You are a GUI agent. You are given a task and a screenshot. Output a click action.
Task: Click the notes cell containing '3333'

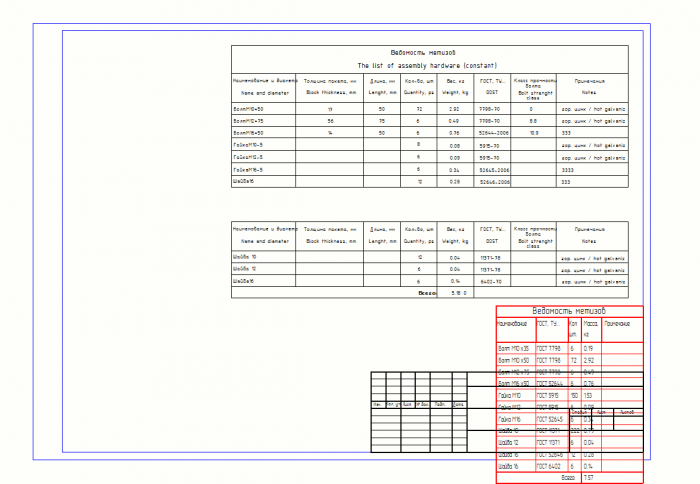click(x=567, y=170)
